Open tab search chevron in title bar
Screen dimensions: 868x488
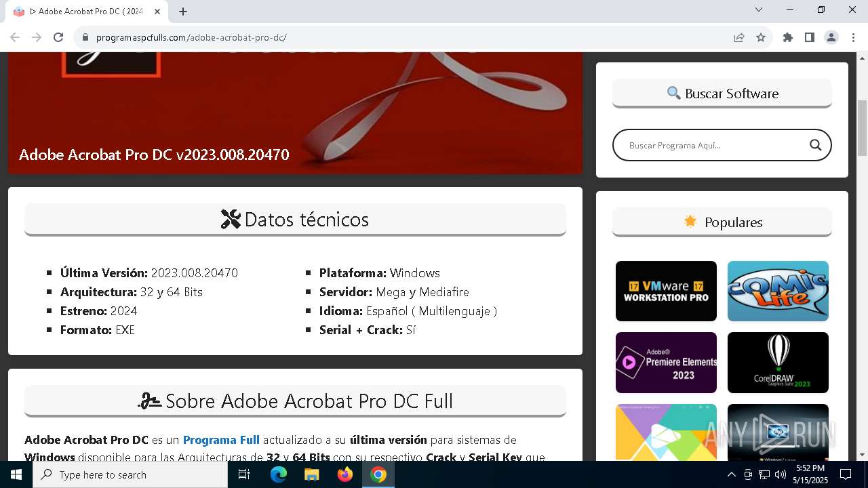click(x=759, y=9)
